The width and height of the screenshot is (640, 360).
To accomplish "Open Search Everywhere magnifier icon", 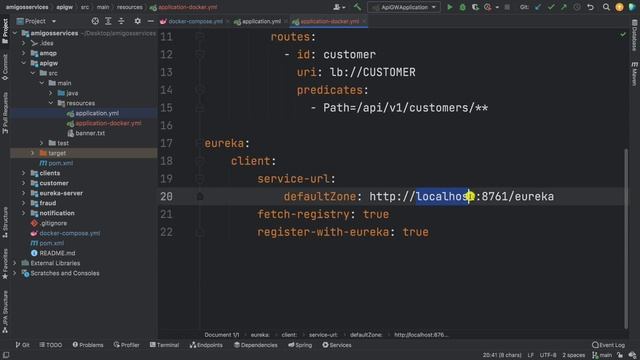I will click(x=606, y=7).
